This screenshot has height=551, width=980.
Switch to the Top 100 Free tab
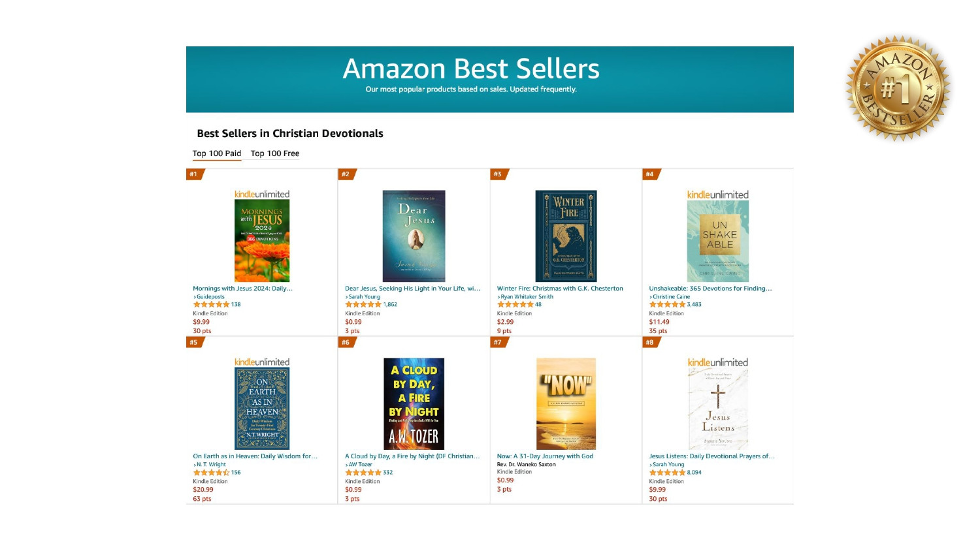(275, 153)
